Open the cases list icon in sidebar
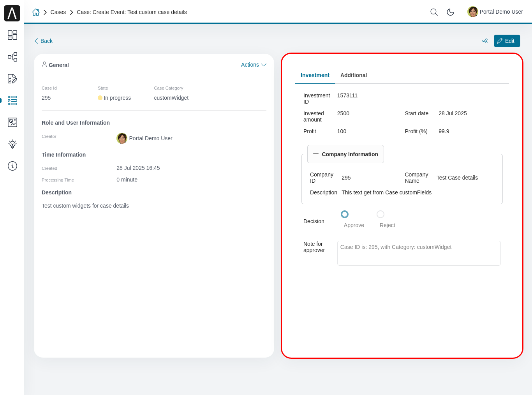Viewport: 532px width, 395px height. click(x=12, y=101)
